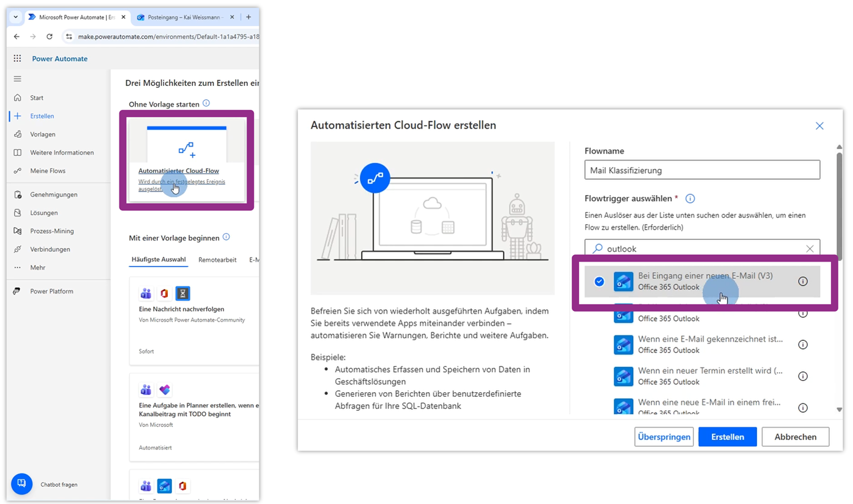Click info icon next to Flowtrigger auswählen
Image resolution: width=853 pixels, height=504 pixels.
pos(690,198)
